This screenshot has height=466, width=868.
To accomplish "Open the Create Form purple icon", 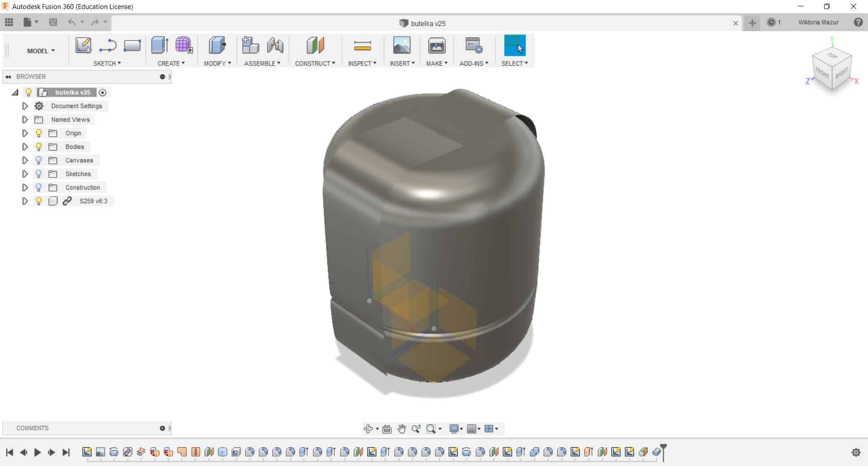I will (184, 45).
